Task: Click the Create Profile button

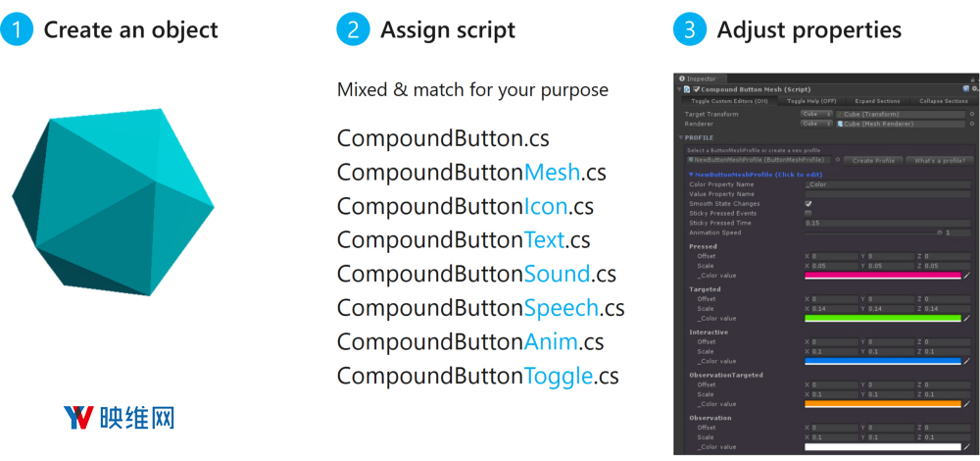Action: 872,160
